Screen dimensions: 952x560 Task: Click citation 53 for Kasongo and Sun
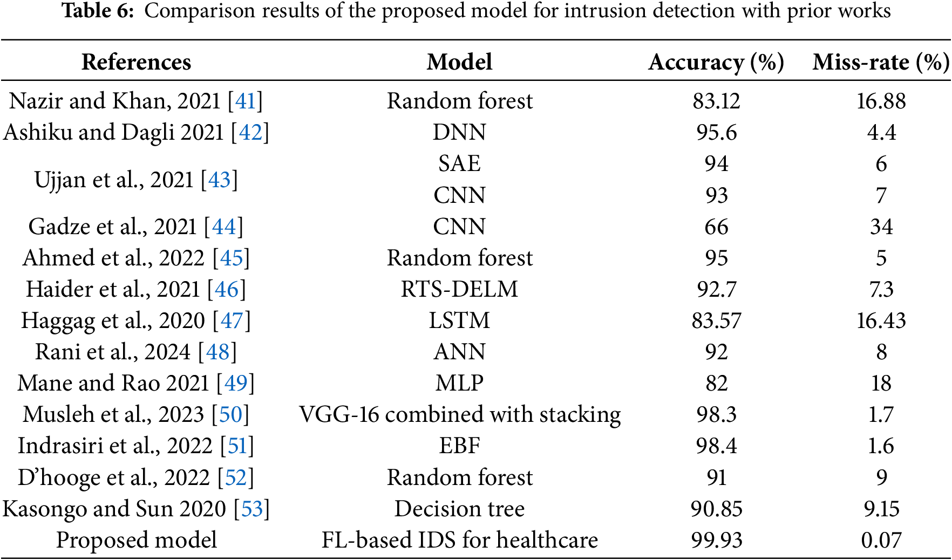click(251, 509)
